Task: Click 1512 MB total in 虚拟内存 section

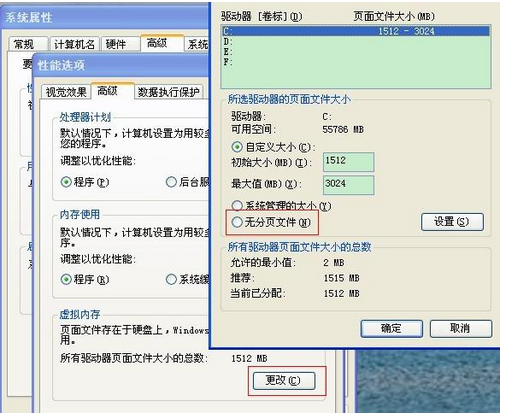Action: point(249,359)
